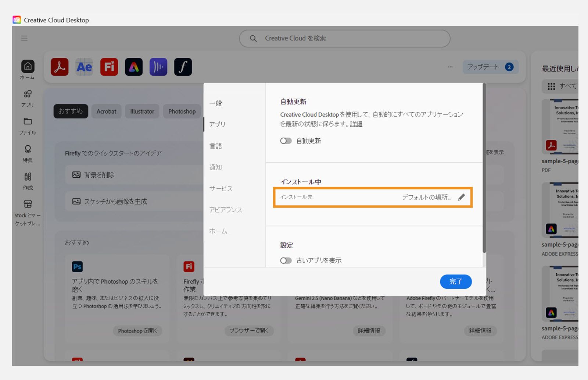Click the pencil icon for インストール先

point(461,197)
